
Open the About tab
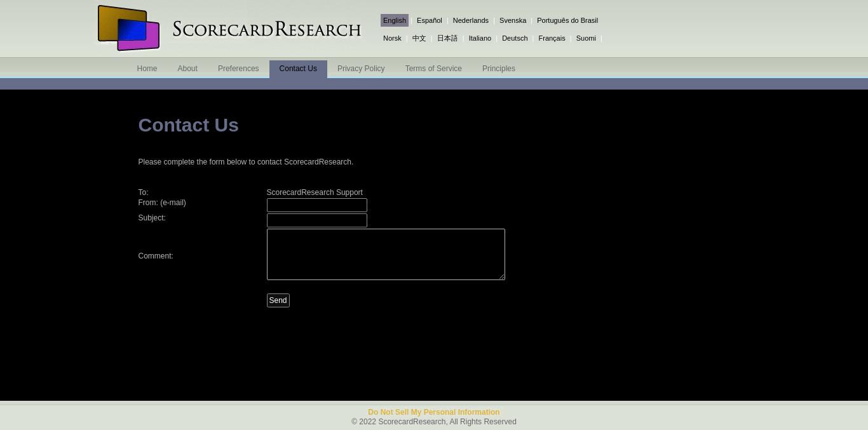pyautogui.click(x=187, y=69)
